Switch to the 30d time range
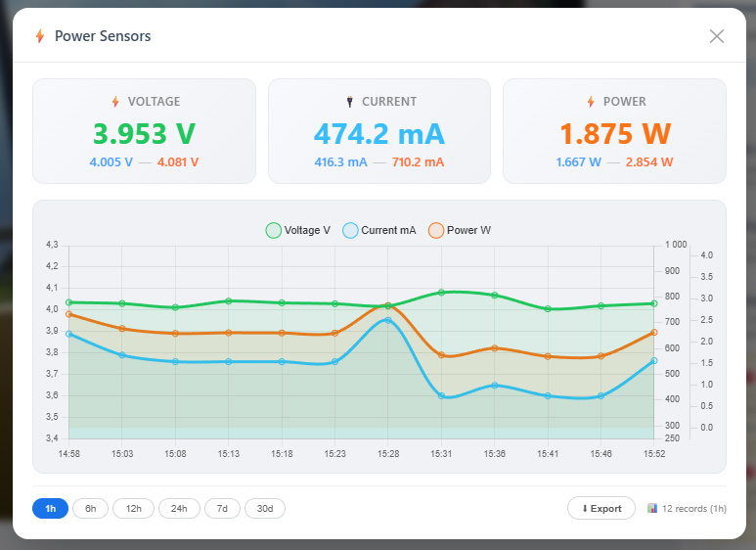Image resolution: width=756 pixels, height=550 pixels. click(x=265, y=509)
